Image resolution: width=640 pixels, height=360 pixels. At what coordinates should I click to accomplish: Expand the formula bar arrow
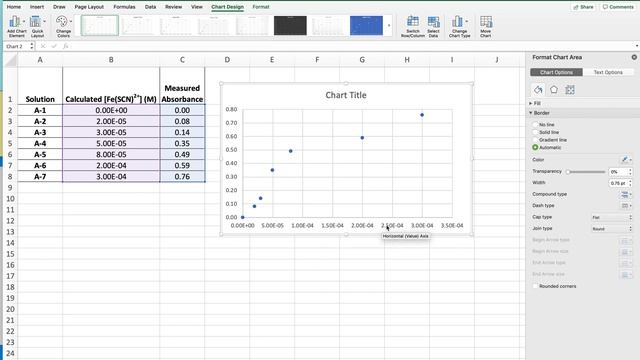(637, 46)
